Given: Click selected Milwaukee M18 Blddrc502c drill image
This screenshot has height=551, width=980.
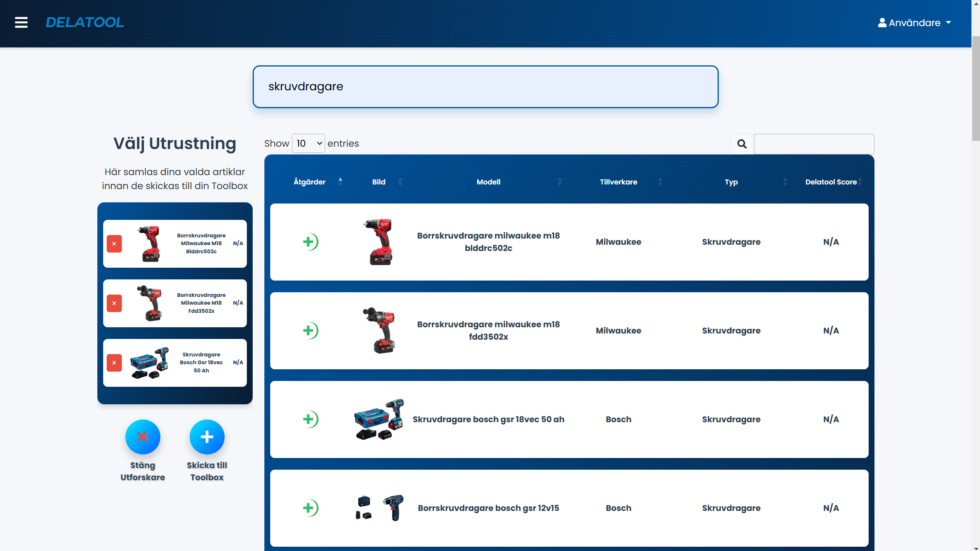Looking at the screenshot, I should [x=149, y=244].
